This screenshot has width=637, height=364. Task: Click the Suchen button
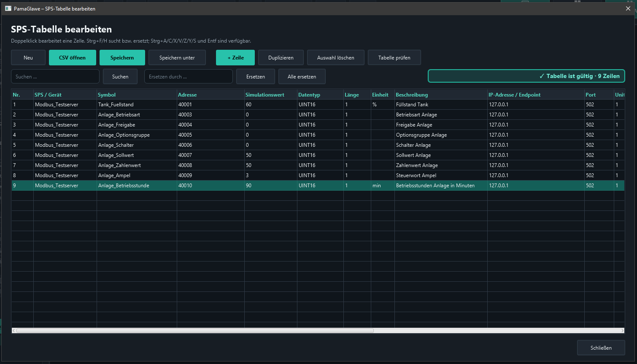pyautogui.click(x=120, y=76)
